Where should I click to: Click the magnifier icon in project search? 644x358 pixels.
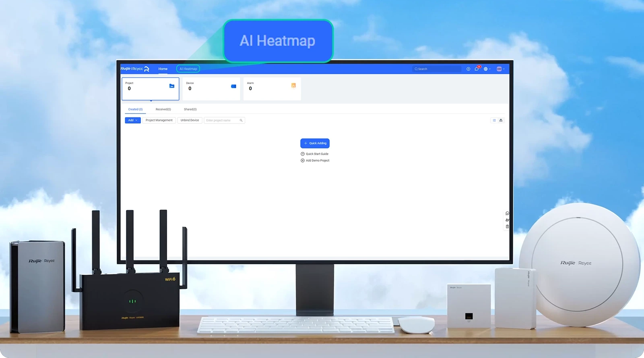coord(241,120)
